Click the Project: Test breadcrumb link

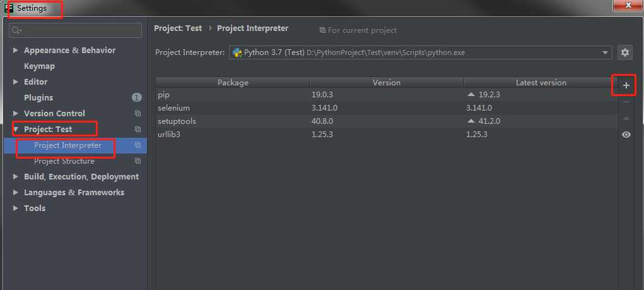tap(178, 28)
